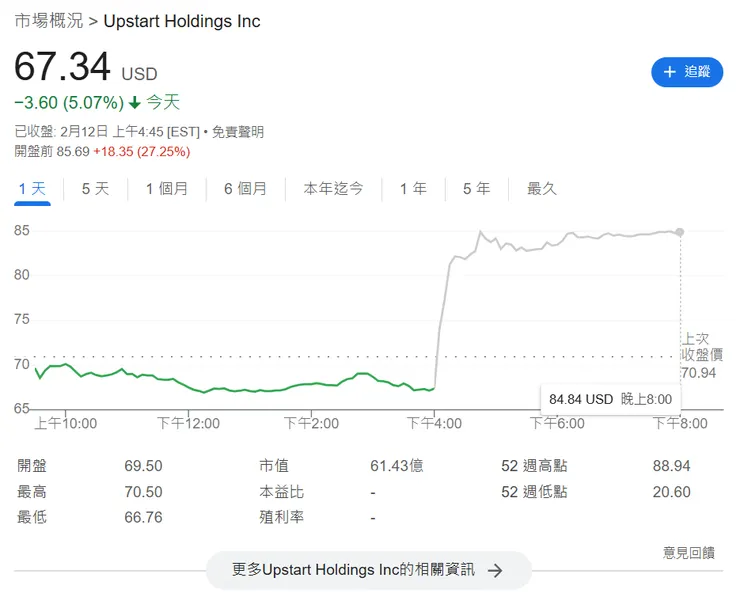Select the 本年迄今 range tab
The width and height of the screenshot is (740, 598).
click(x=333, y=189)
